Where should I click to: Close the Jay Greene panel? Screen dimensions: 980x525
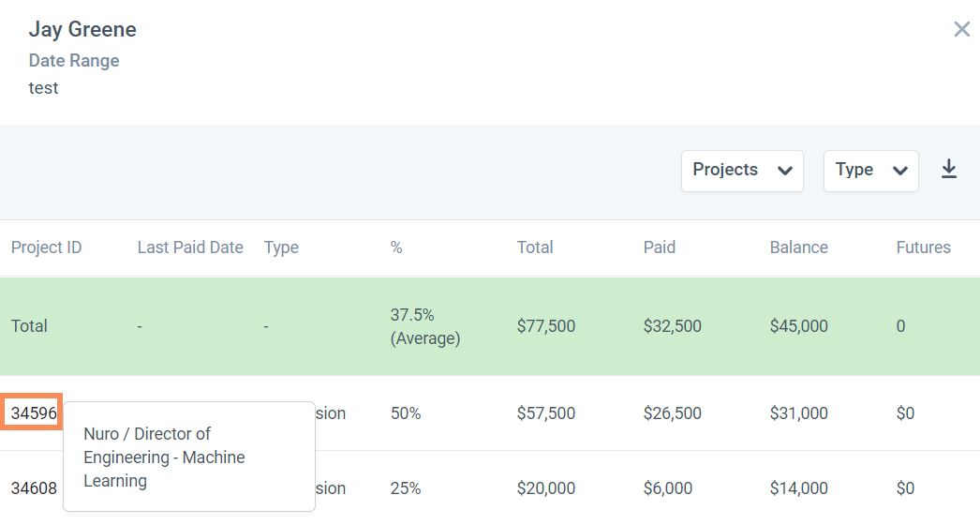coord(961,30)
